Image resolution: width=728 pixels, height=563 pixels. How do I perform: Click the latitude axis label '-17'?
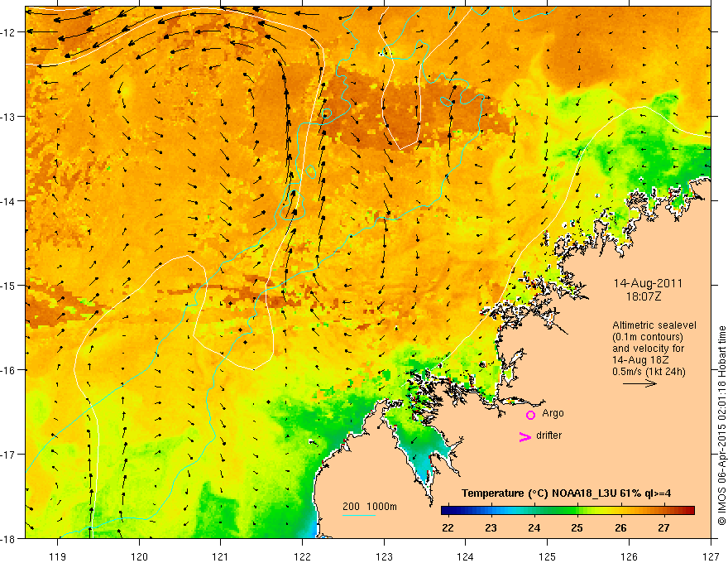pyautogui.click(x=9, y=455)
